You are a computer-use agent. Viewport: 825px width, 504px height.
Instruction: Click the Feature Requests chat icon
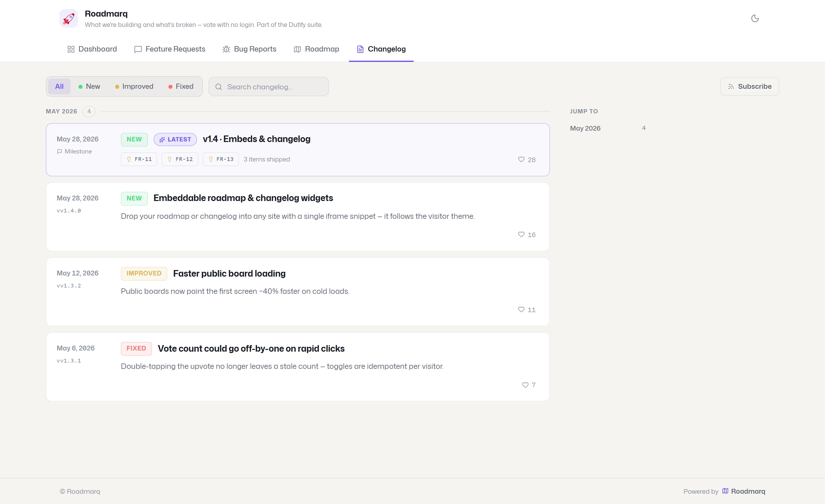point(138,49)
